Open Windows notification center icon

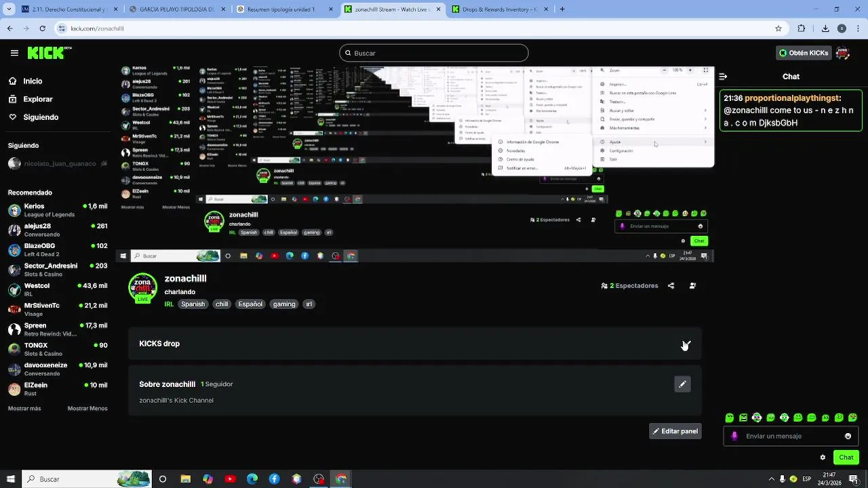pos(854,479)
